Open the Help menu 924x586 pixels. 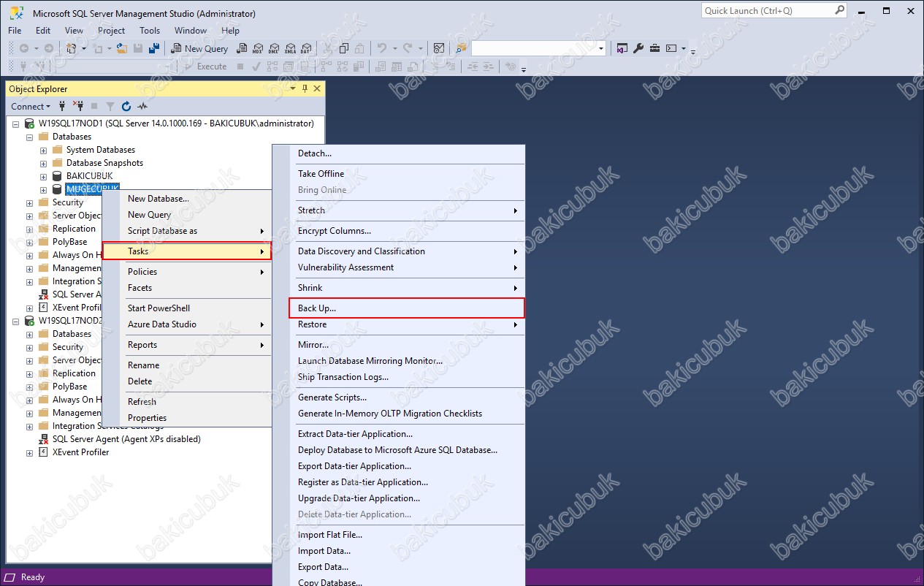pos(230,31)
